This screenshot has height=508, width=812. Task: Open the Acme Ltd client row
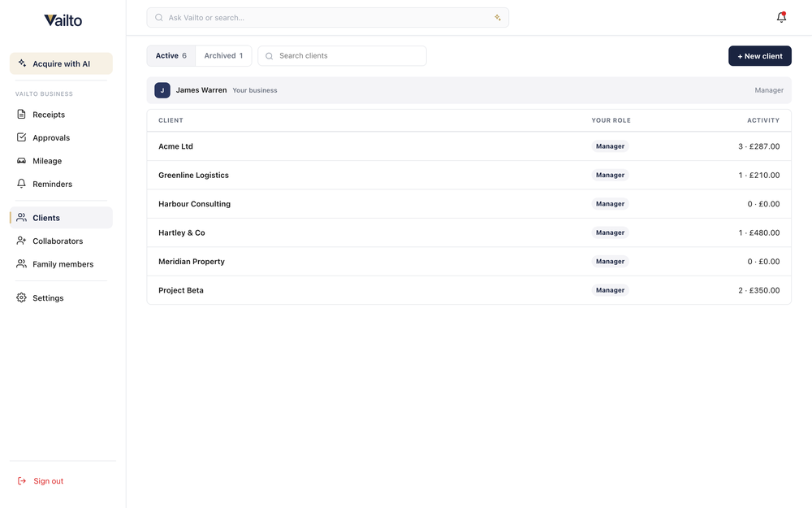pyautogui.click(x=469, y=146)
